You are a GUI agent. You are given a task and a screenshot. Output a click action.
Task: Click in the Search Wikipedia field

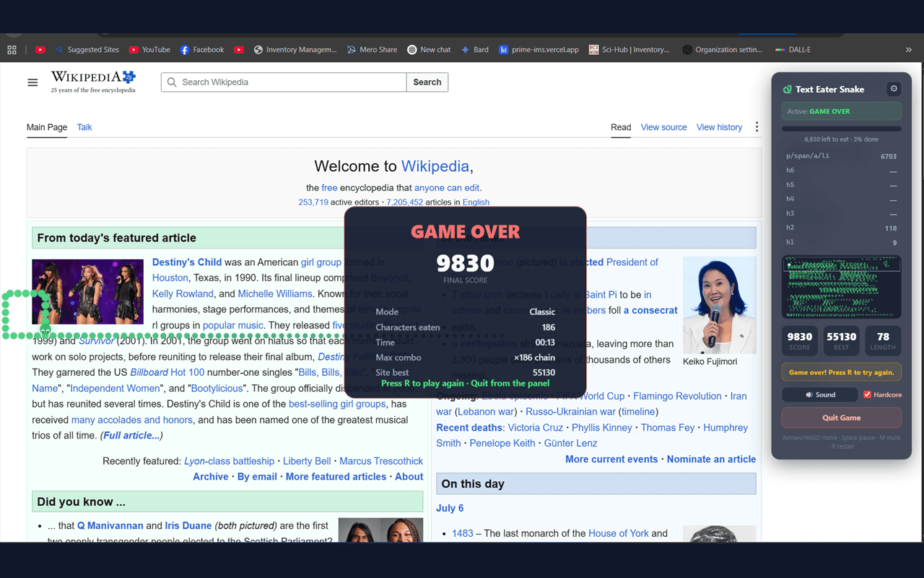click(284, 82)
